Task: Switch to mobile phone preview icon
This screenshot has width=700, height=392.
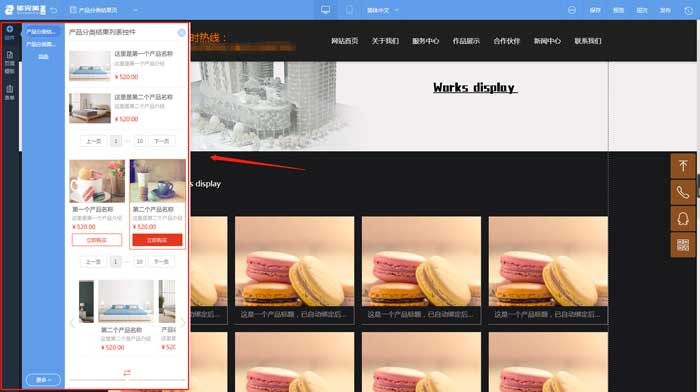Action: click(x=349, y=10)
